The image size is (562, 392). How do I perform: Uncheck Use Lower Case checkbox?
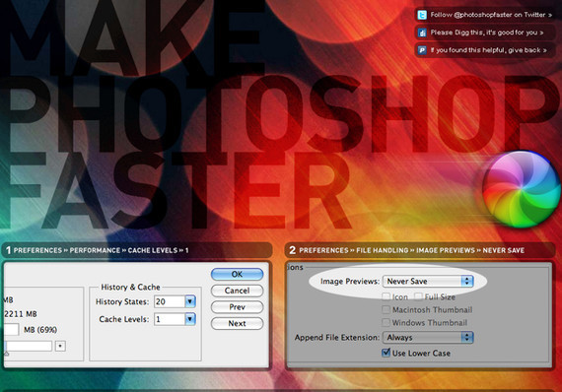pos(386,353)
